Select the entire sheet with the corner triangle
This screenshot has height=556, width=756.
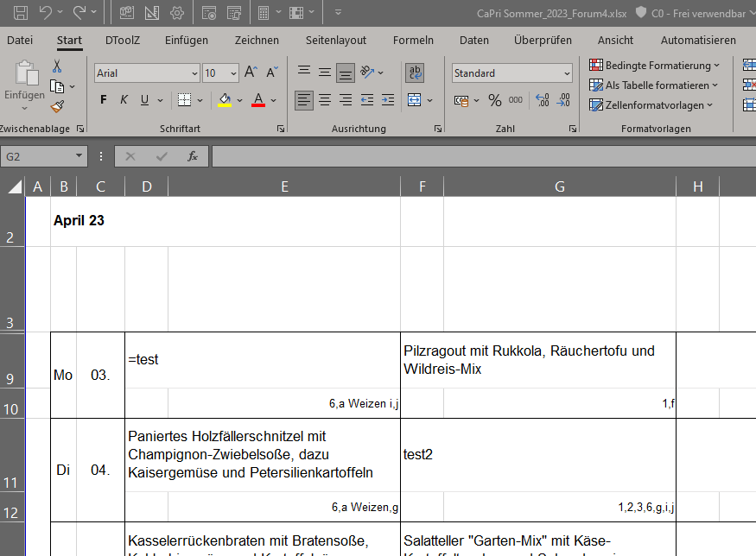pyautogui.click(x=15, y=186)
